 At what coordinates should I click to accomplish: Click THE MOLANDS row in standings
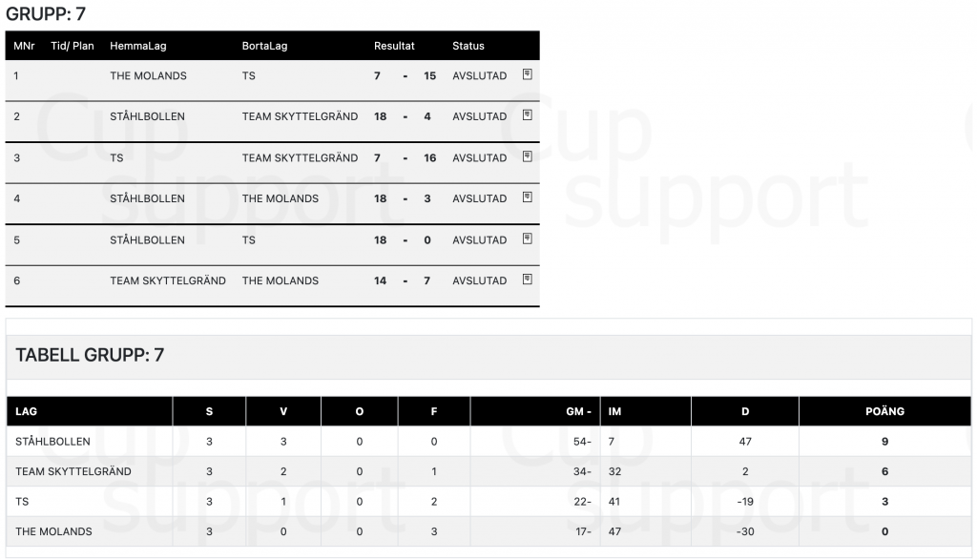point(488,531)
